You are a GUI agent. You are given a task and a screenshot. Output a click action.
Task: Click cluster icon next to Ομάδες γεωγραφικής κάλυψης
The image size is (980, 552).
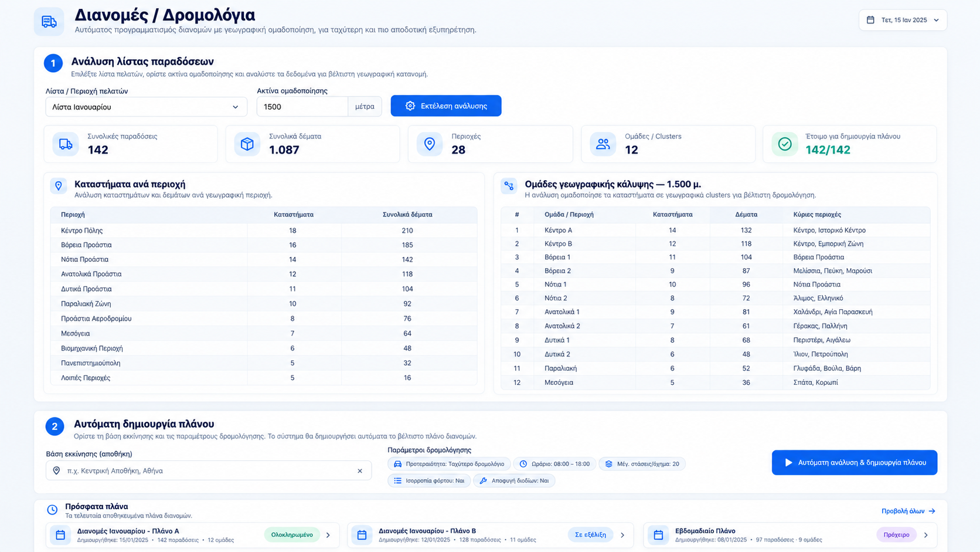coord(509,186)
